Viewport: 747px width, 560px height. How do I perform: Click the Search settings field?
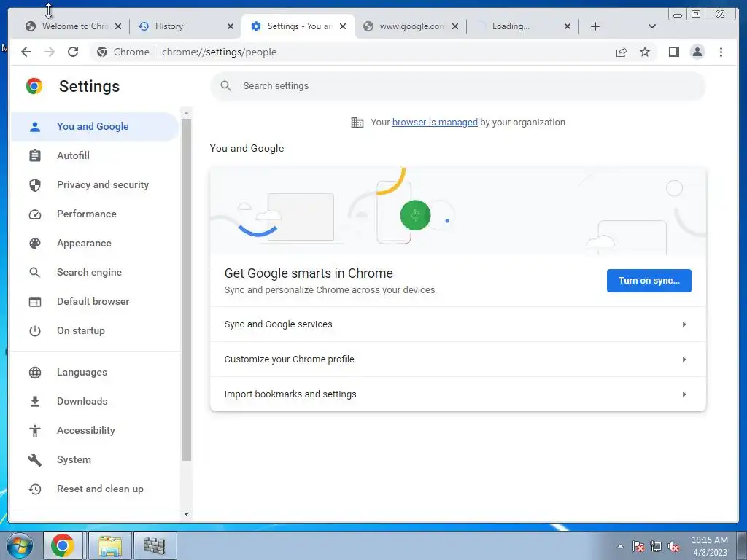457,86
